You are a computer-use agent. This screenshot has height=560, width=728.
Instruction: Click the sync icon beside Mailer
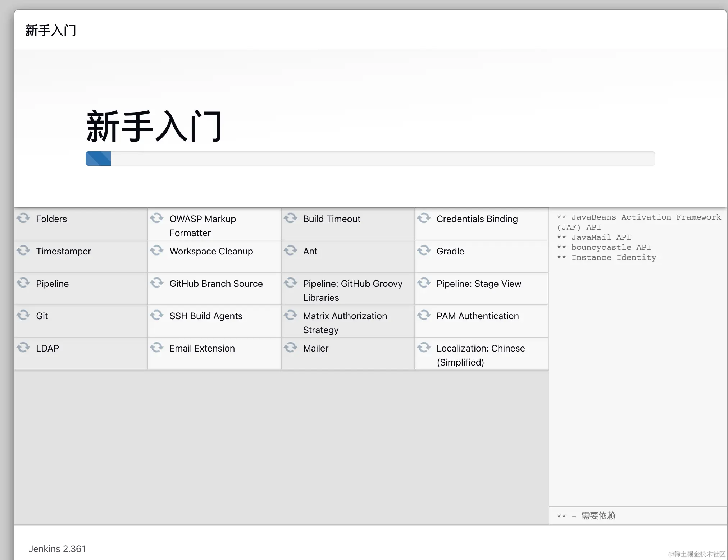pos(290,348)
